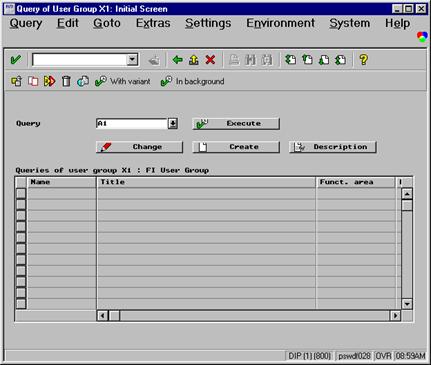The height and width of the screenshot is (365, 431).
Task: Click the yellow Exit up-arrow icon
Action: click(194, 60)
